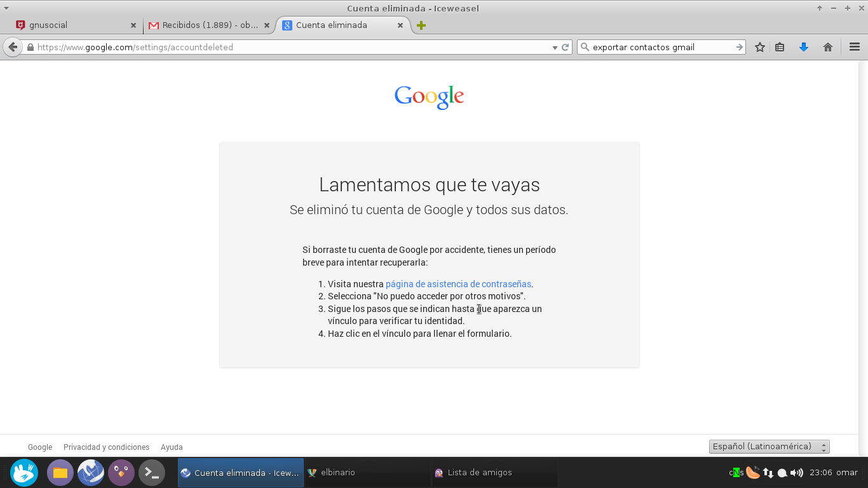Switch to the Recibidos (1.889) Gmail tab

click(210, 25)
